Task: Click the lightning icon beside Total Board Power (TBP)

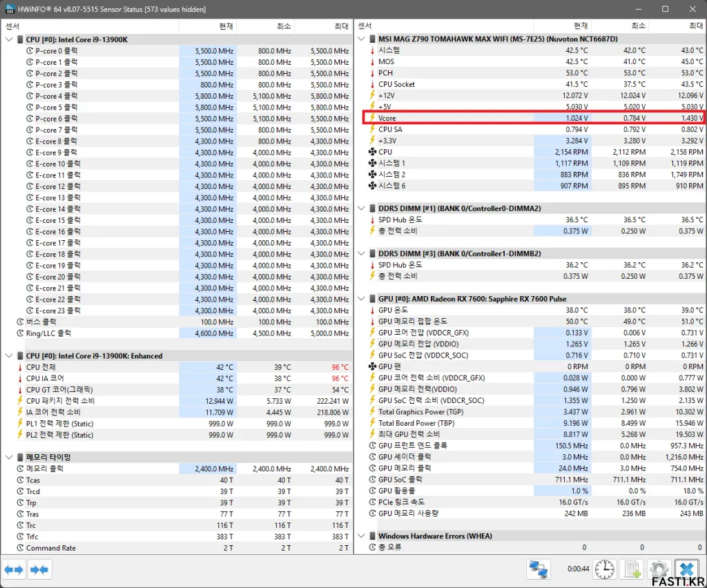Action: coord(372,422)
